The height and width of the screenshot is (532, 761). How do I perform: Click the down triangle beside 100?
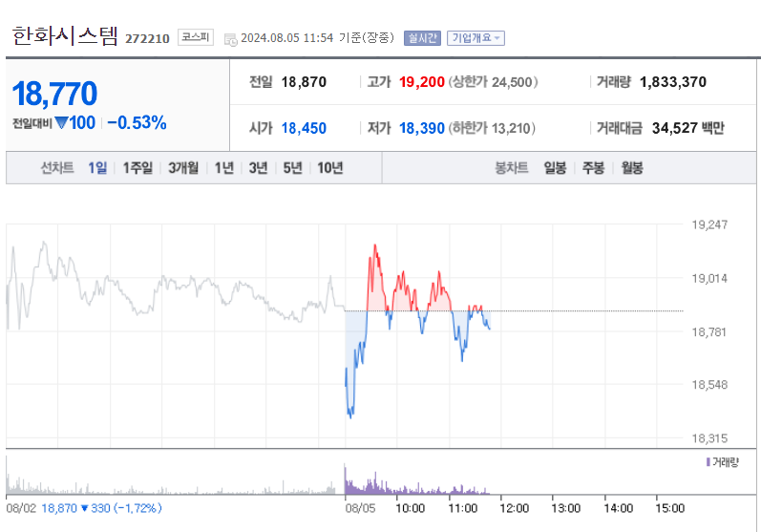61,123
